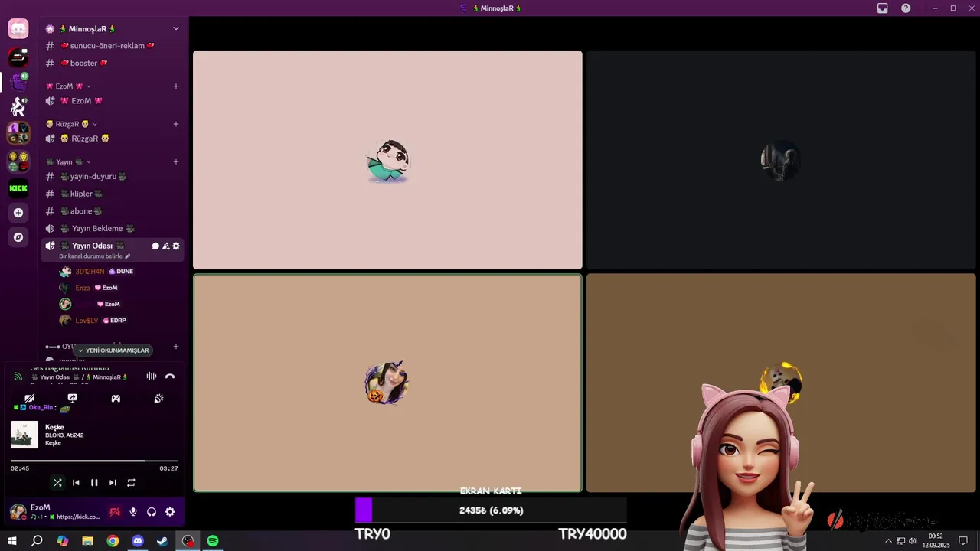Focus the dark top-right participant tile
The height and width of the screenshot is (551, 980).
(781, 160)
